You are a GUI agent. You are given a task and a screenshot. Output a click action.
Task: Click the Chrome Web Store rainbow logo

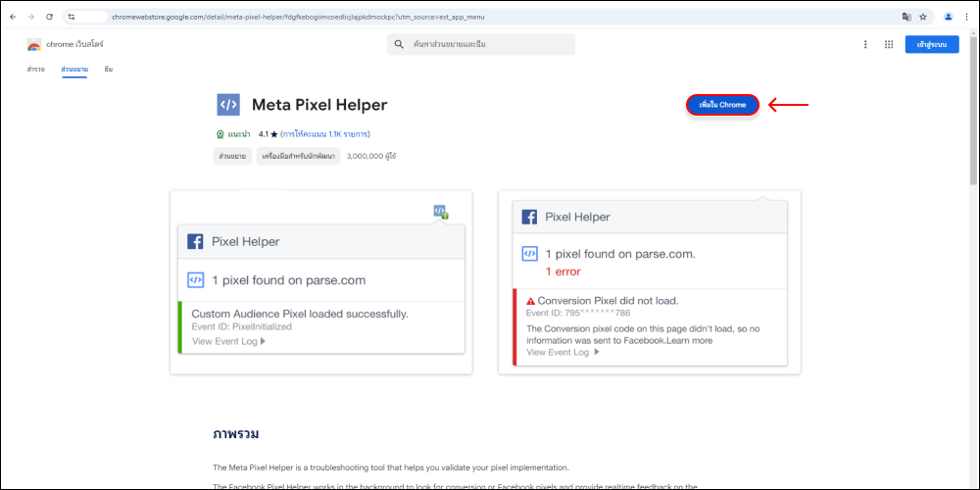[x=33, y=45]
